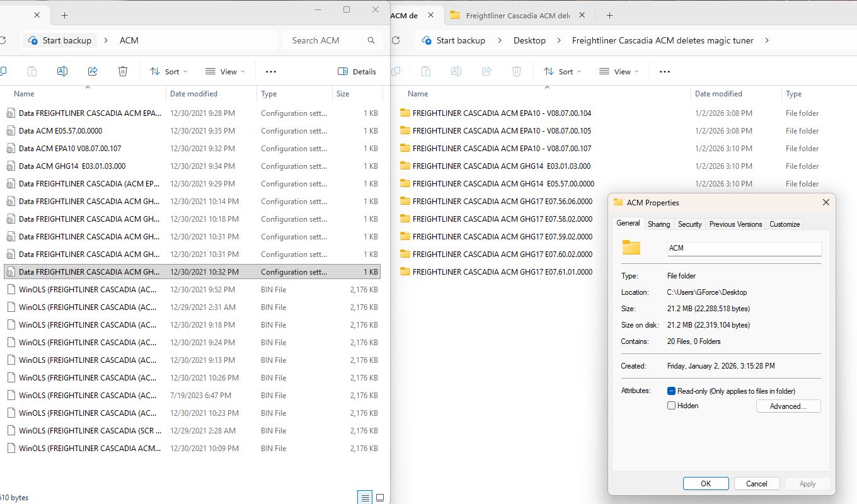Enable the Hidden attribute checkbox
Screen dimensions: 857x504
(672, 406)
